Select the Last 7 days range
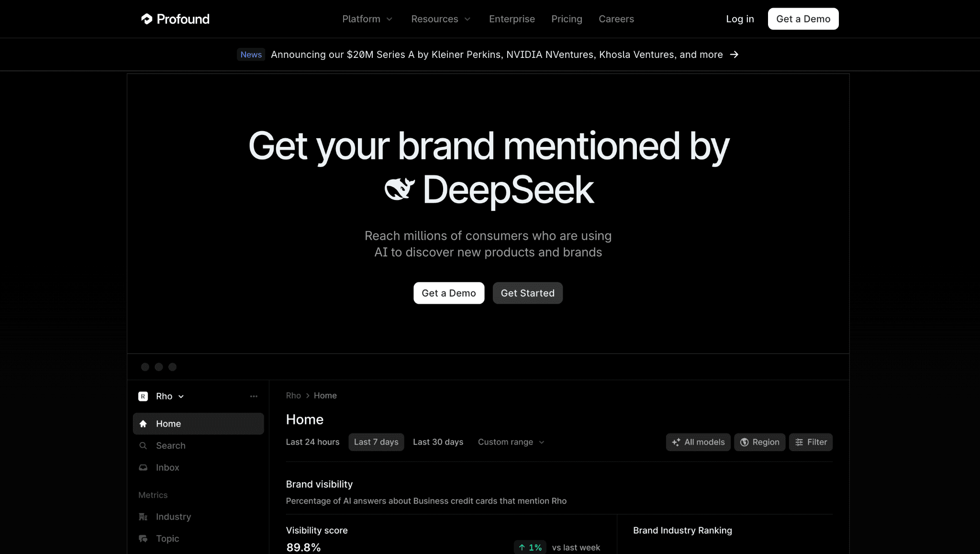The width and height of the screenshot is (980, 554). [x=376, y=442]
